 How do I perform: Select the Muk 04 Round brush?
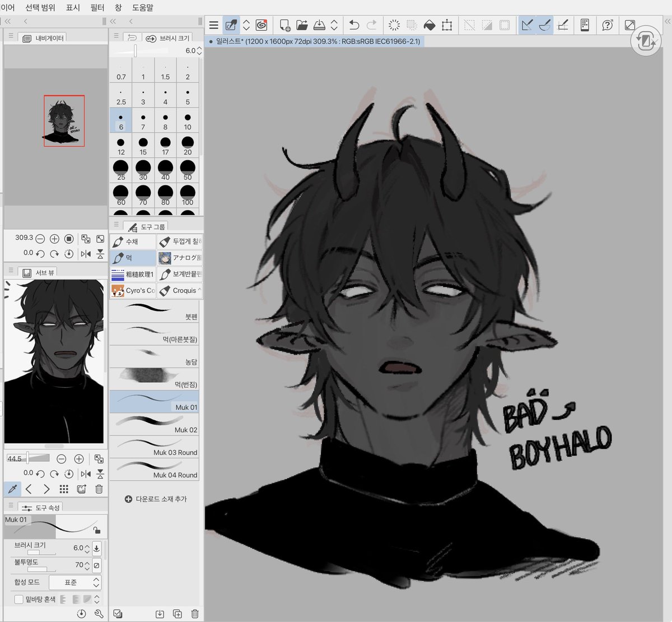click(155, 470)
